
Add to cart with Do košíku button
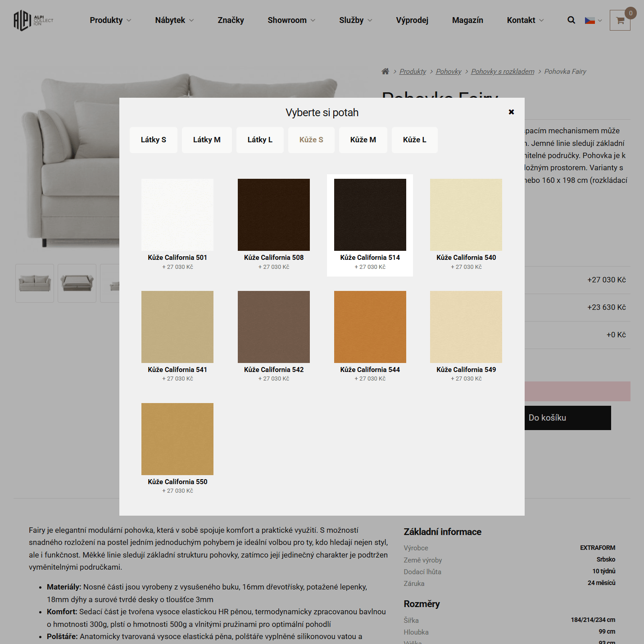[x=567, y=418]
